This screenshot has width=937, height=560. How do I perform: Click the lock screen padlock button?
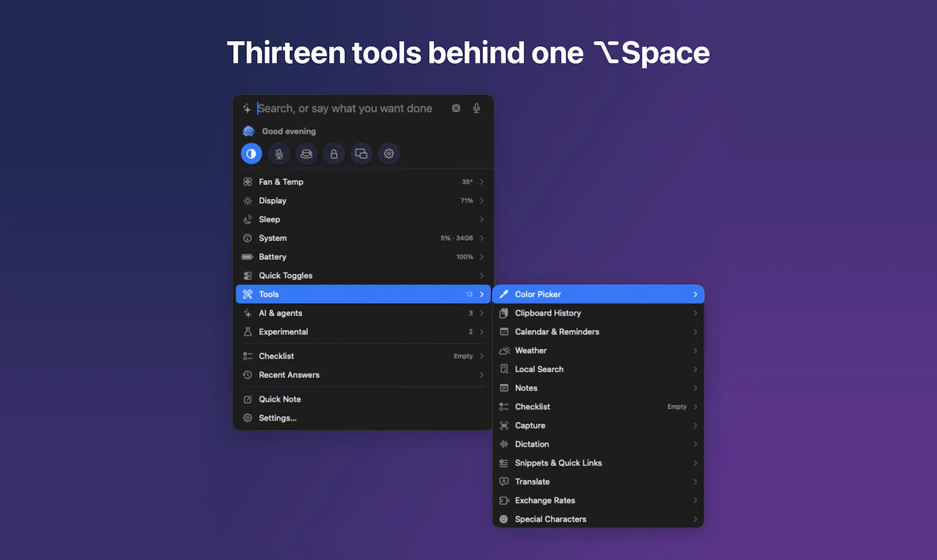pos(334,154)
